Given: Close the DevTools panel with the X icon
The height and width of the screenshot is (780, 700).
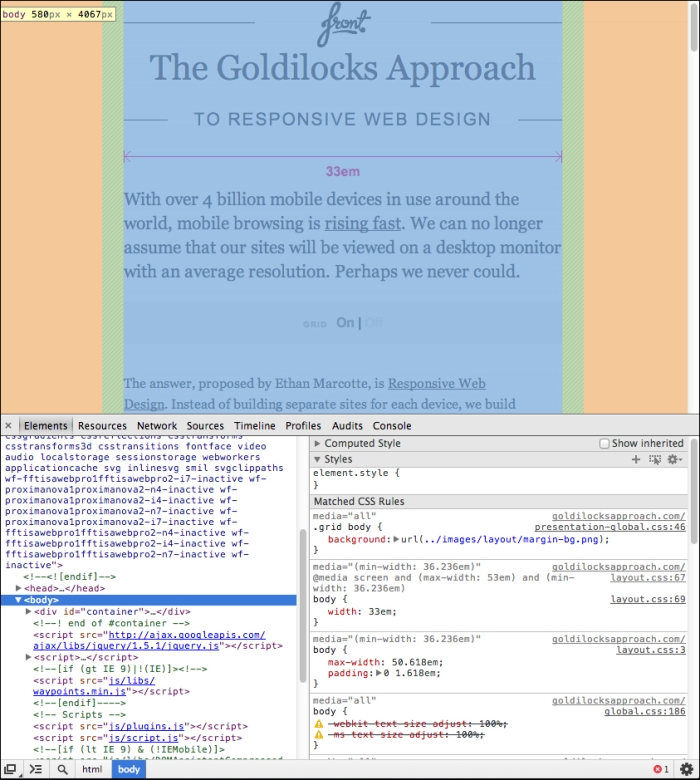Looking at the screenshot, I should [x=8, y=426].
